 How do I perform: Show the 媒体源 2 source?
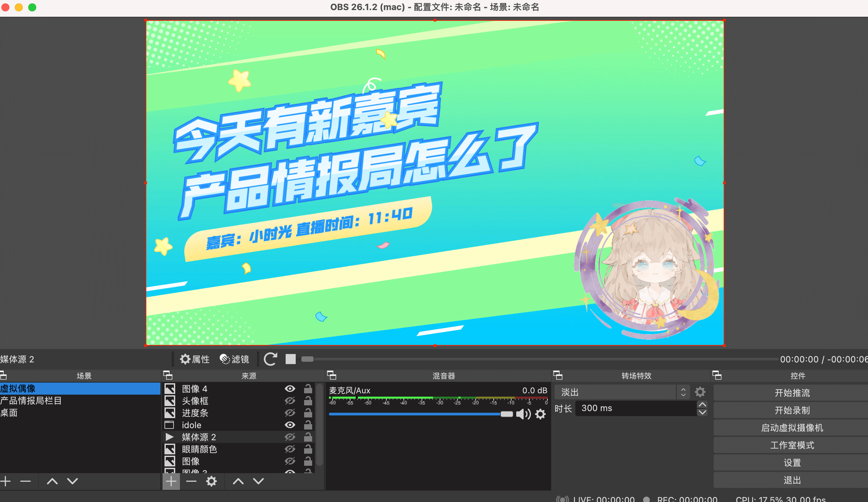[x=290, y=437]
